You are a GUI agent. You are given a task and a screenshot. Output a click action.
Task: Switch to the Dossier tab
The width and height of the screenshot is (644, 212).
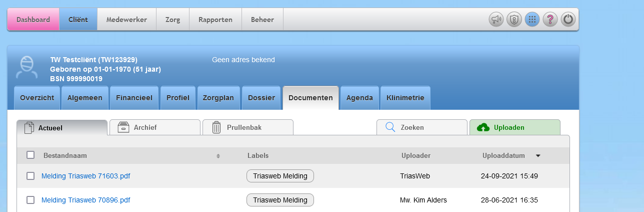pyautogui.click(x=261, y=98)
